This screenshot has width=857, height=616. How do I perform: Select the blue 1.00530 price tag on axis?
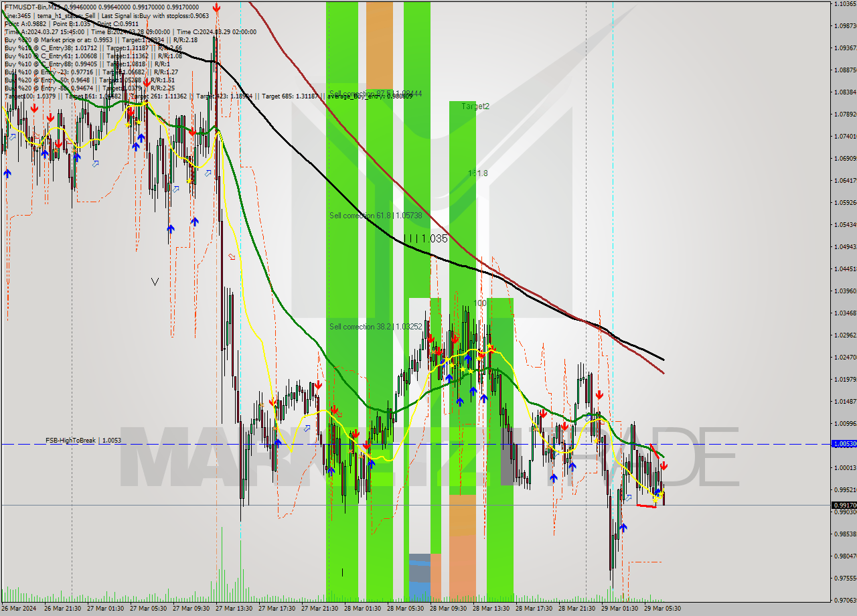843,444
